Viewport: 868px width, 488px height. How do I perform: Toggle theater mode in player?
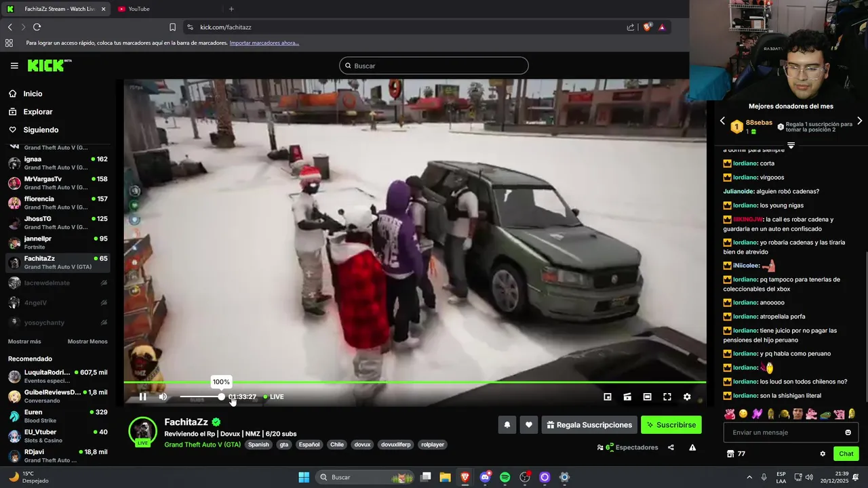click(x=647, y=396)
